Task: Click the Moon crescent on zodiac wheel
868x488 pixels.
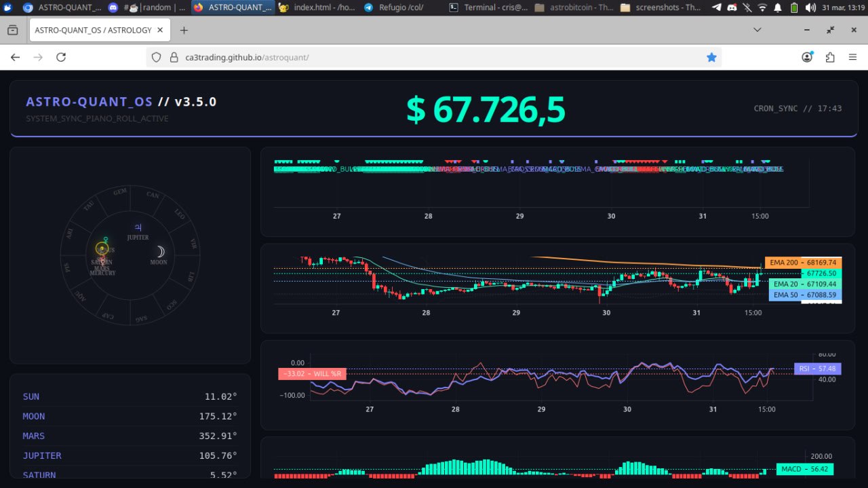Action: [x=159, y=251]
